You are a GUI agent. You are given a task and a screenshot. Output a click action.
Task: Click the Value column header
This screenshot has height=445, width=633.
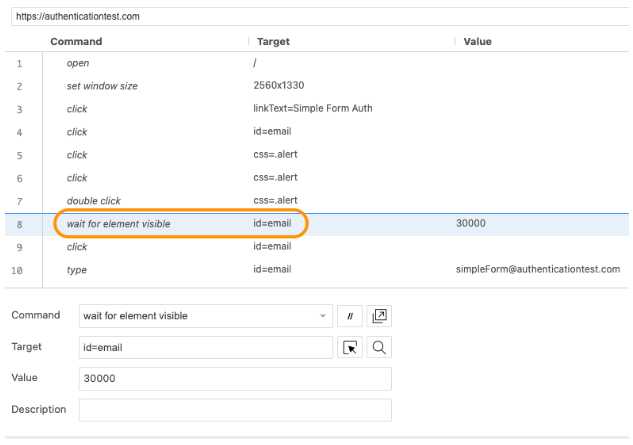[478, 41]
